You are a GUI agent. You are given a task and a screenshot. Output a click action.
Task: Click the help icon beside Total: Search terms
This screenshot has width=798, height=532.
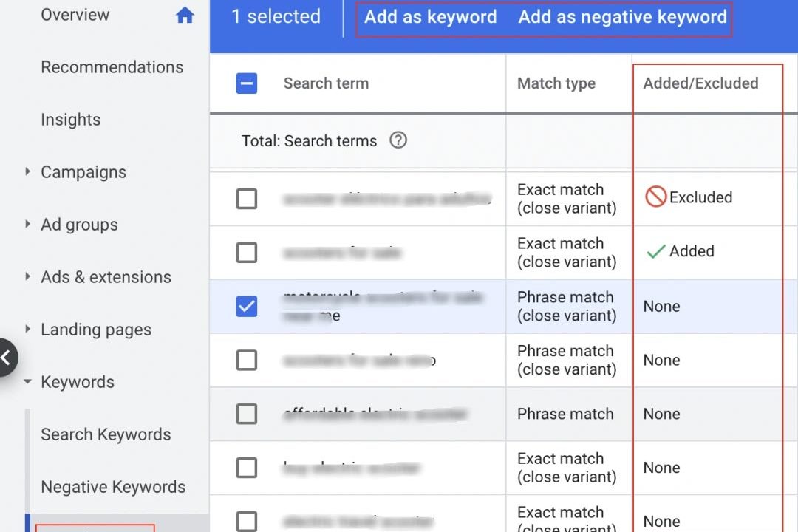398,140
